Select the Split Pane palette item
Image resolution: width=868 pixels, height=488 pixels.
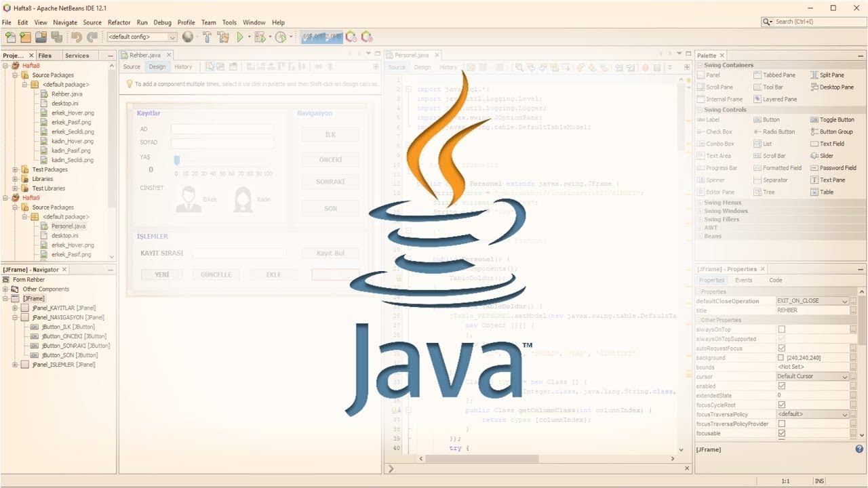(827, 75)
